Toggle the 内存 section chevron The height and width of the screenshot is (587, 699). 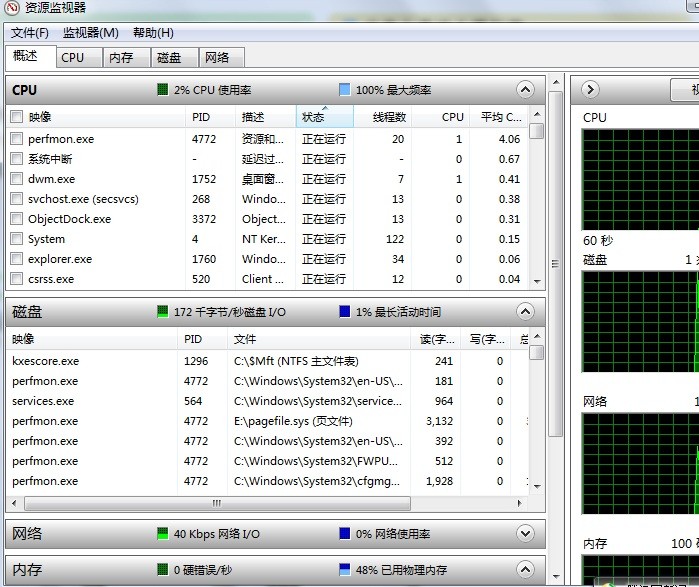pyautogui.click(x=526, y=569)
